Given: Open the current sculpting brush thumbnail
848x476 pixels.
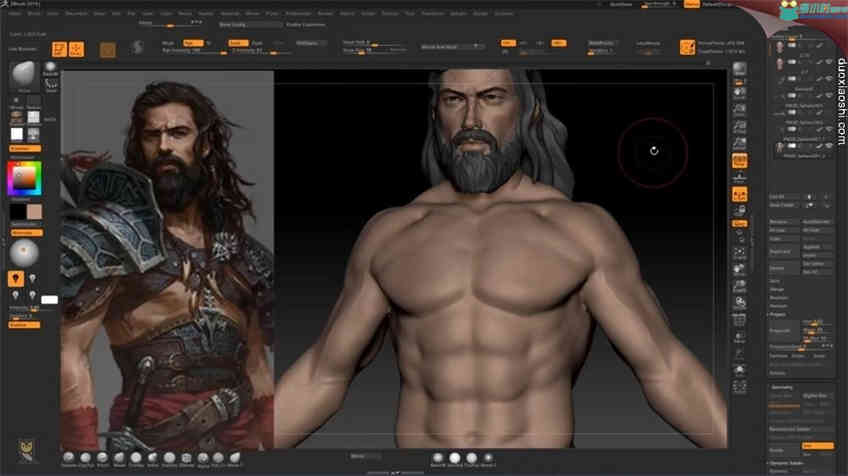Looking at the screenshot, I should click(23, 75).
